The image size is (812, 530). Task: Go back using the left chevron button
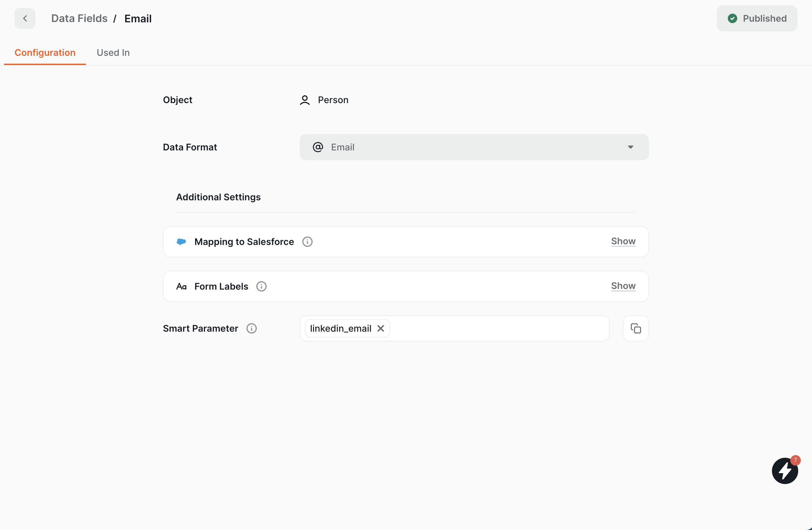(x=25, y=18)
